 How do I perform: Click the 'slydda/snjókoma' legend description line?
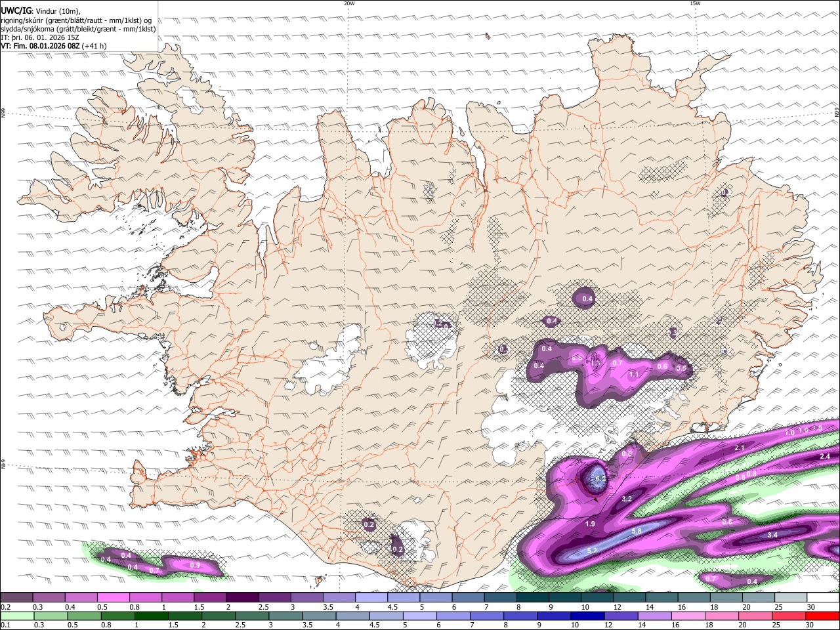(78, 29)
